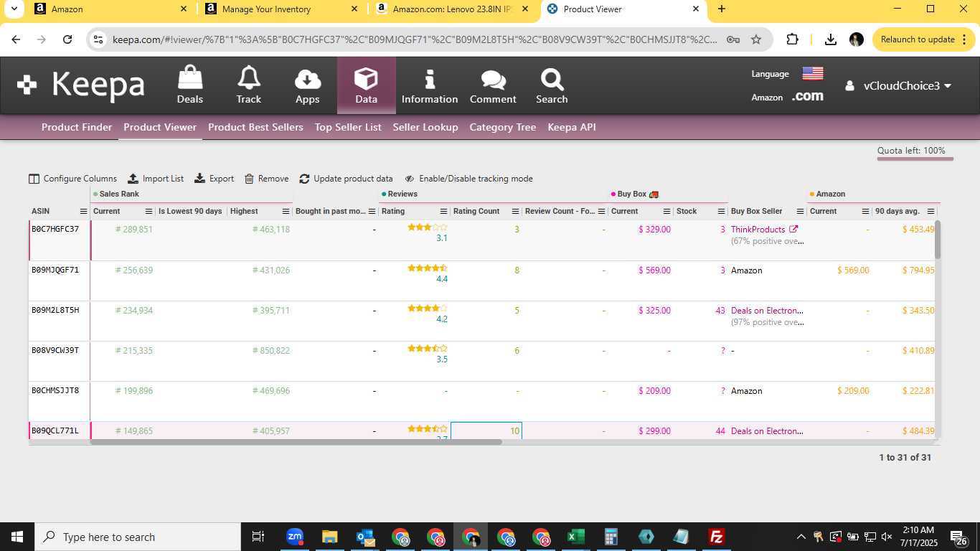Screen dimensions: 980x551
Task: Open Chrome profile avatar
Action: 857,39
